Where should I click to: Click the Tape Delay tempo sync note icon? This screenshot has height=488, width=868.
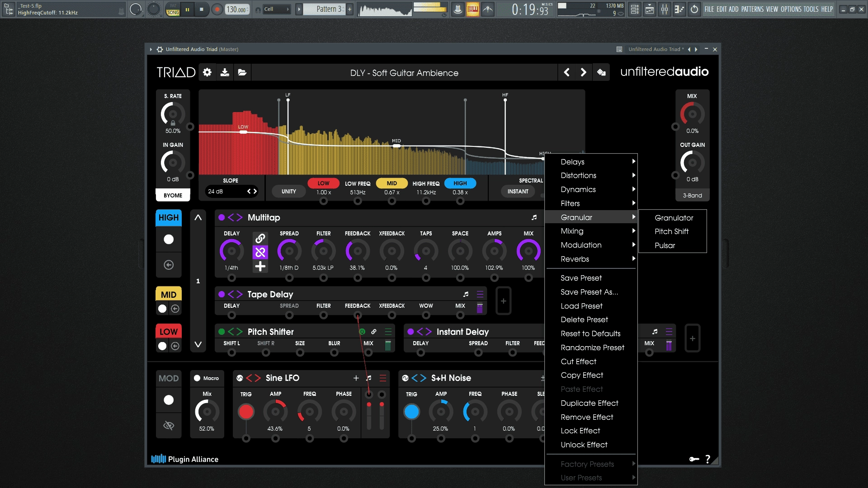point(466,294)
